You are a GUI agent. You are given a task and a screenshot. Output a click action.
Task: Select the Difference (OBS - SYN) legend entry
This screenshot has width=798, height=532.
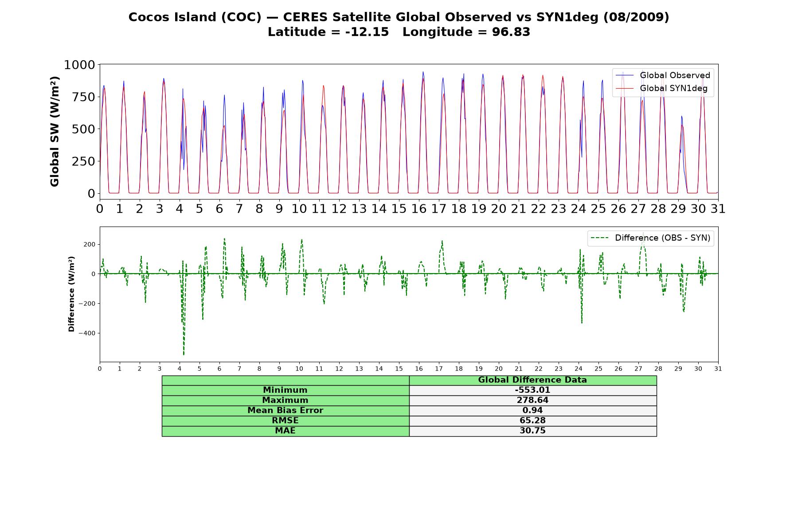[x=650, y=238]
